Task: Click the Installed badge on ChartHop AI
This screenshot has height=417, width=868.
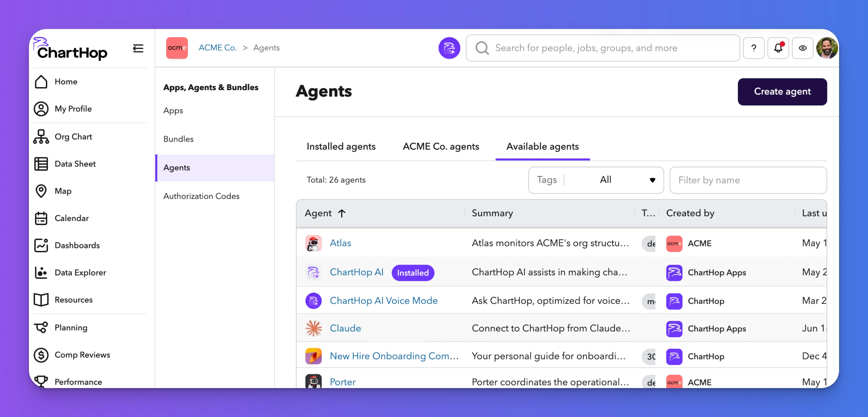Action: (x=413, y=273)
